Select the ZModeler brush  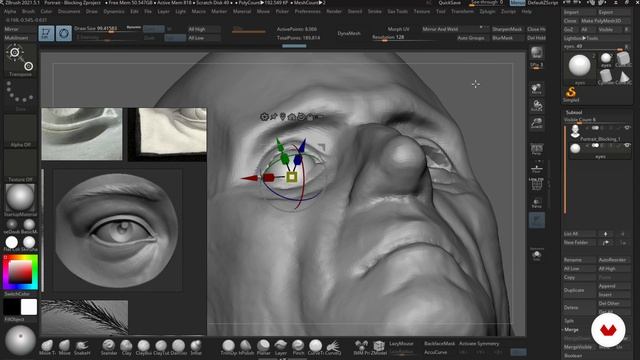point(379,348)
